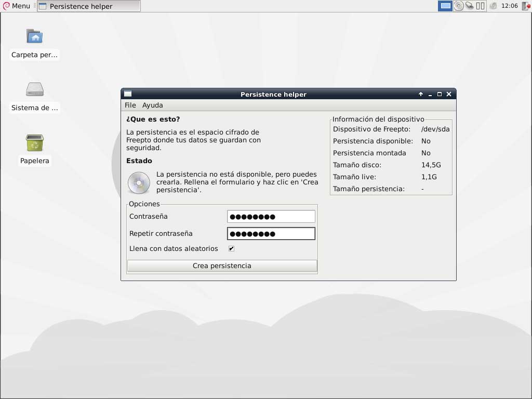Click the disc status icon under Estado

139,182
